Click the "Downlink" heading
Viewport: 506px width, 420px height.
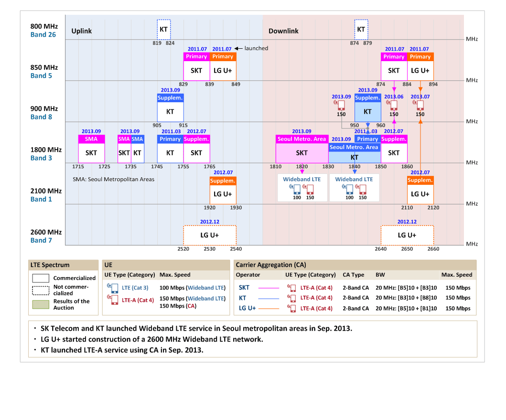point(283,31)
